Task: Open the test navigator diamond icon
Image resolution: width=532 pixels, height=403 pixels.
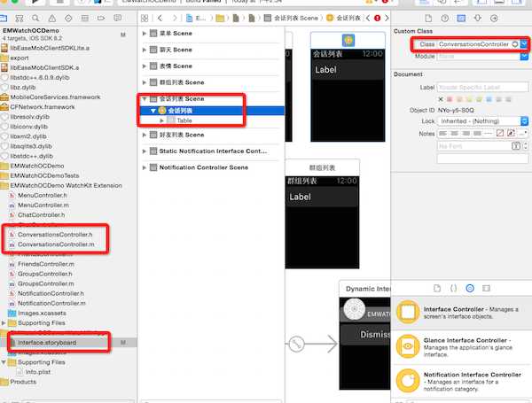Action: [x=68, y=18]
